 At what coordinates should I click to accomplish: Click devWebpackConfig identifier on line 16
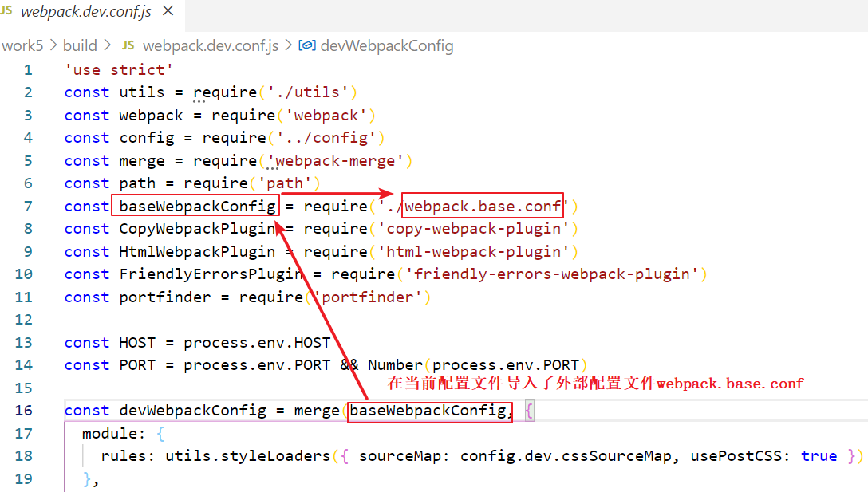point(192,411)
